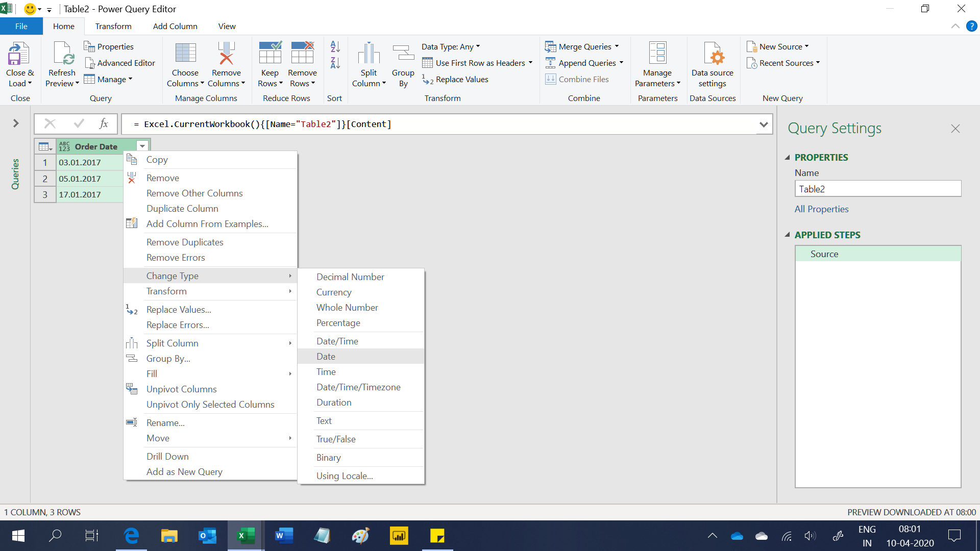
Task: Click the query Name input field
Action: tap(878, 189)
